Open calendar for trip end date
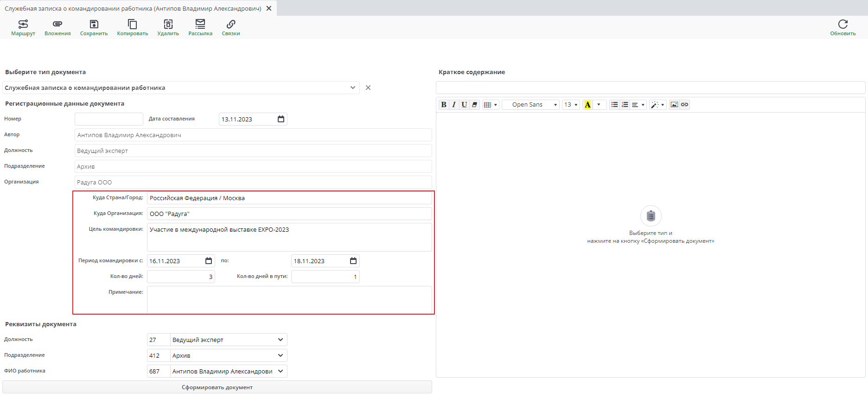 point(353,261)
